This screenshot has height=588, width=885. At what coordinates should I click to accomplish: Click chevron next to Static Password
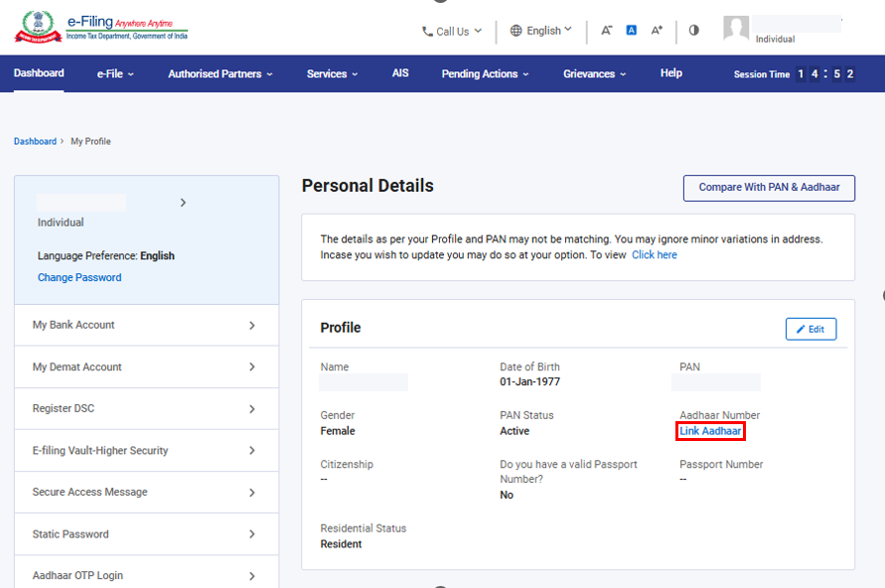click(x=251, y=534)
